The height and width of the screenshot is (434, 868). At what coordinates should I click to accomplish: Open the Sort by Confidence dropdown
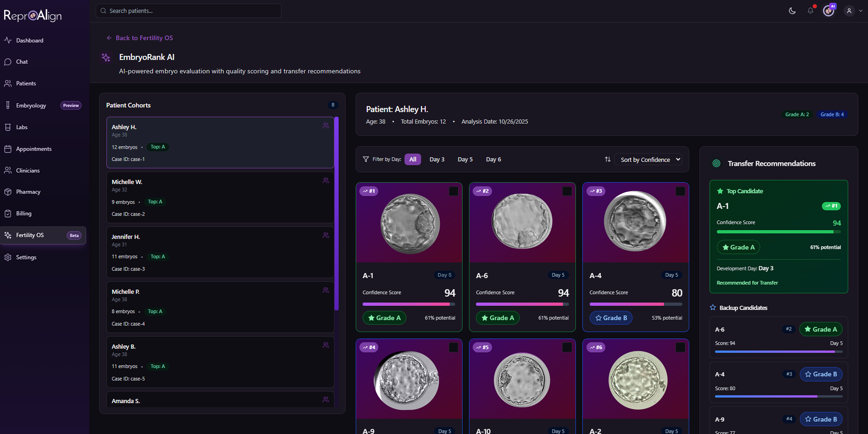tap(648, 159)
